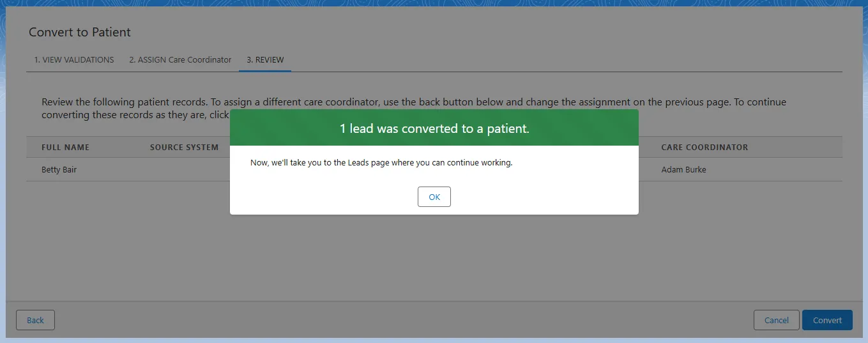Open the Assign Care Coordinator tab

(180, 59)
